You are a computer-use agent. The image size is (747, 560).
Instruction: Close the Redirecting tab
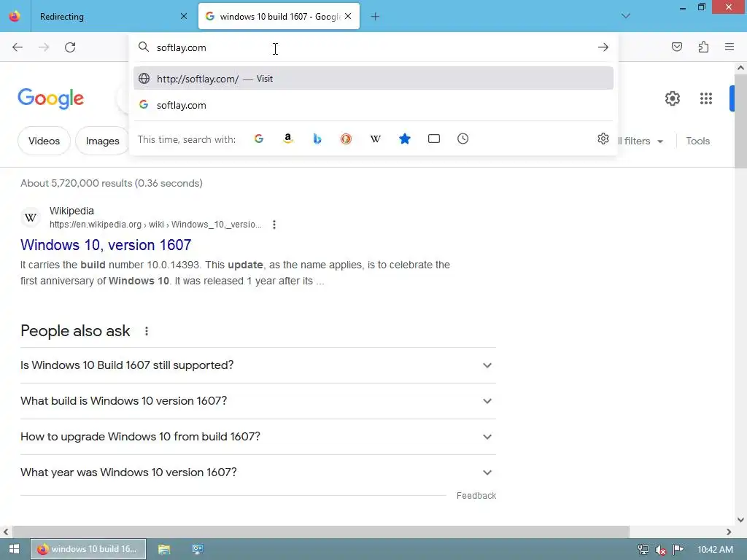[x=184, y=16]
